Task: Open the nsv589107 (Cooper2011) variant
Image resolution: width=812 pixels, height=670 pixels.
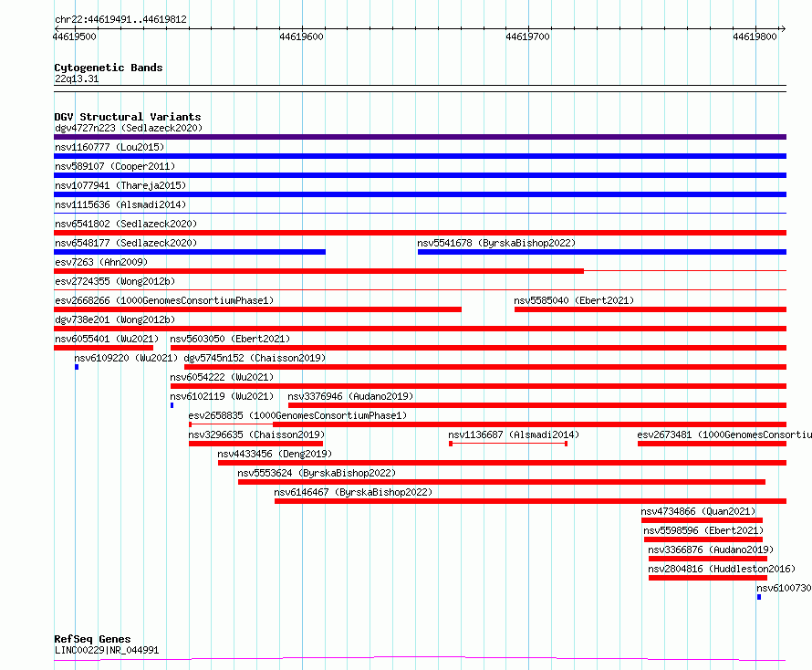Action: click(115, 166)
